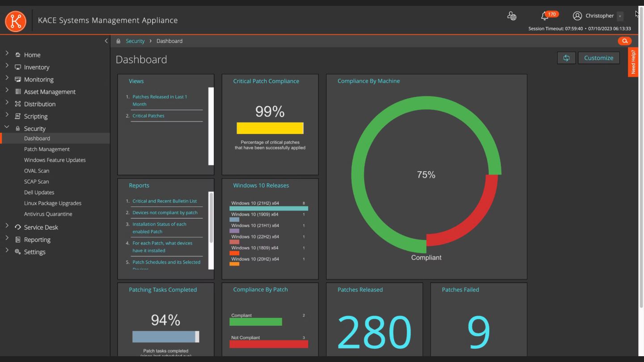
Task: Click the Reports panel scrollbar
Action: pos(211,218)
